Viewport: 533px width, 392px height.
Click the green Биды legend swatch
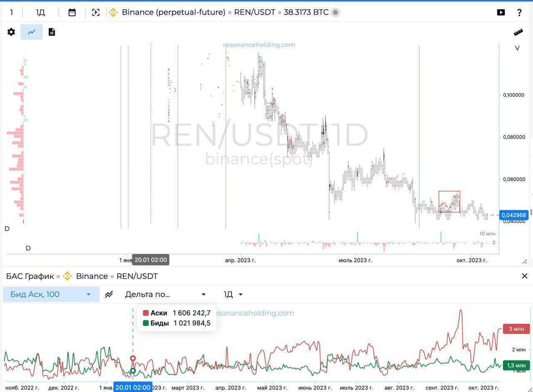[146, 323]
